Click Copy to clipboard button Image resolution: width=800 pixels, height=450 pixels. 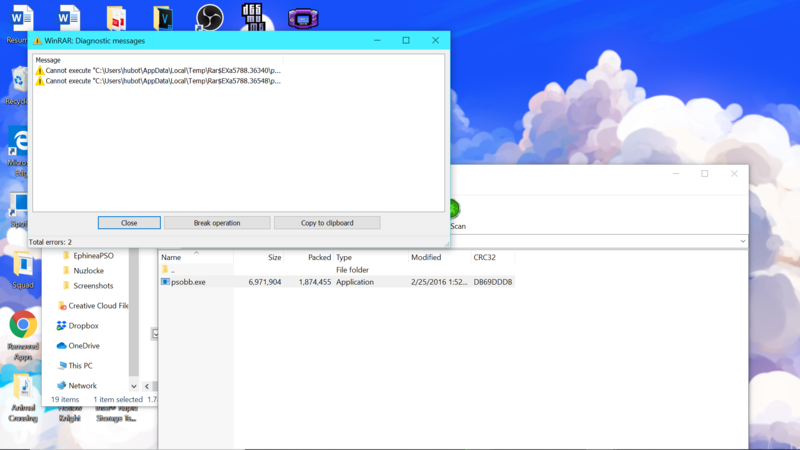327,223
